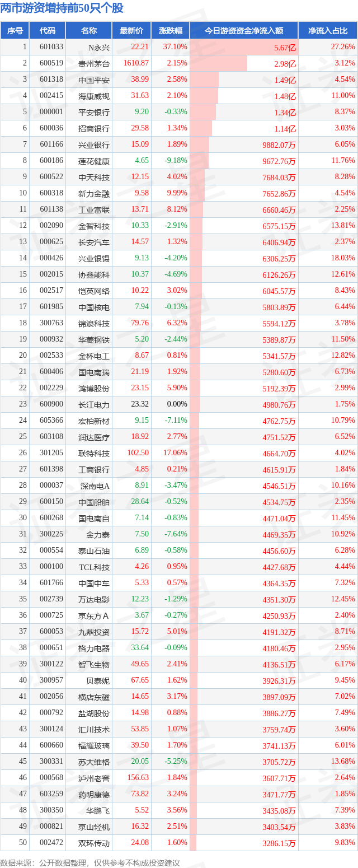This screenshot has height=868, width=358.
Task: Select stock name 宏柏新材
Action: point(94,421)
